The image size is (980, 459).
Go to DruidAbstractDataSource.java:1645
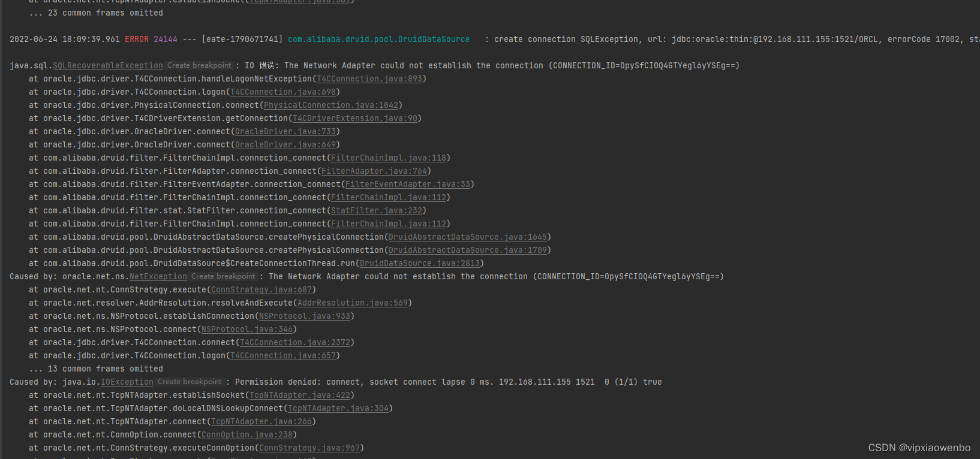point(468,237)
